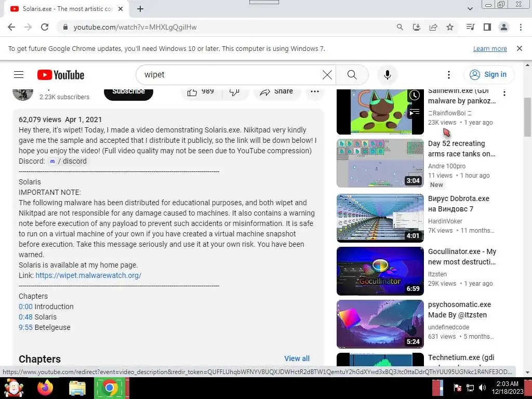The width and height of the screenshot is (532, 399).
Task: Open YouTube hamburger guide menu
Action: coord(19,75)
